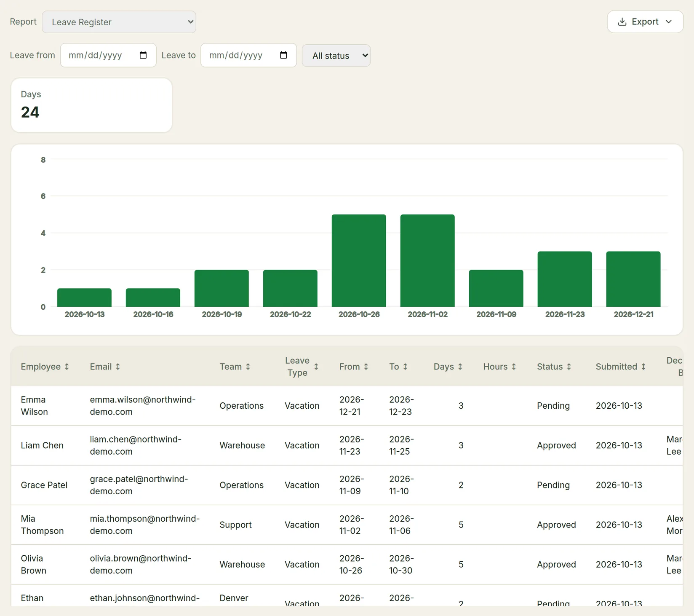
Task: Click employee name Grace Patel
Action: tap(44, 485)
